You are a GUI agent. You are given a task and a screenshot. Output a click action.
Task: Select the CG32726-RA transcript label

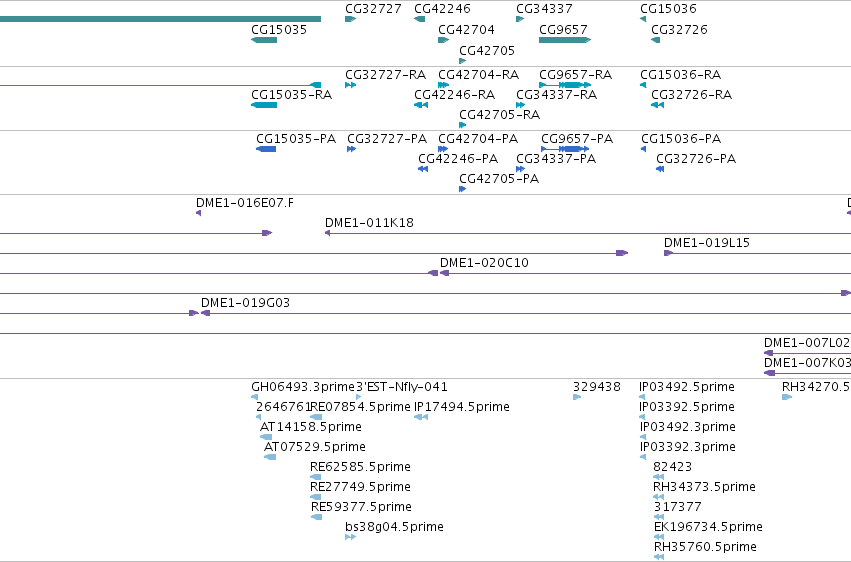tap(691, 95)
